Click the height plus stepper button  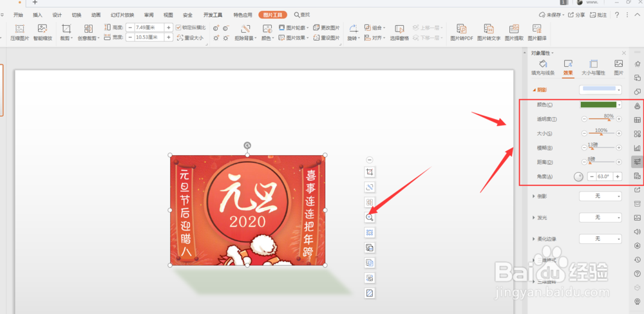[169, 28]
